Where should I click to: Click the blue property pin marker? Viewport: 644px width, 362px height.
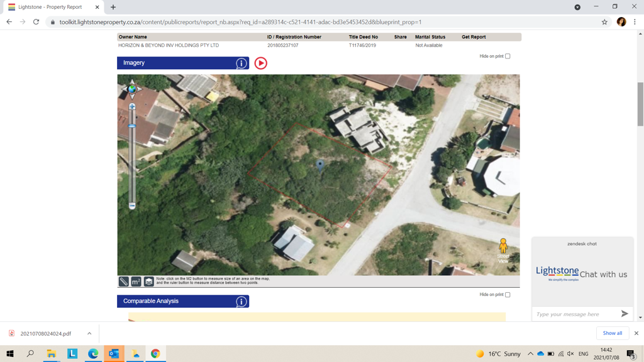click(320, 165)
